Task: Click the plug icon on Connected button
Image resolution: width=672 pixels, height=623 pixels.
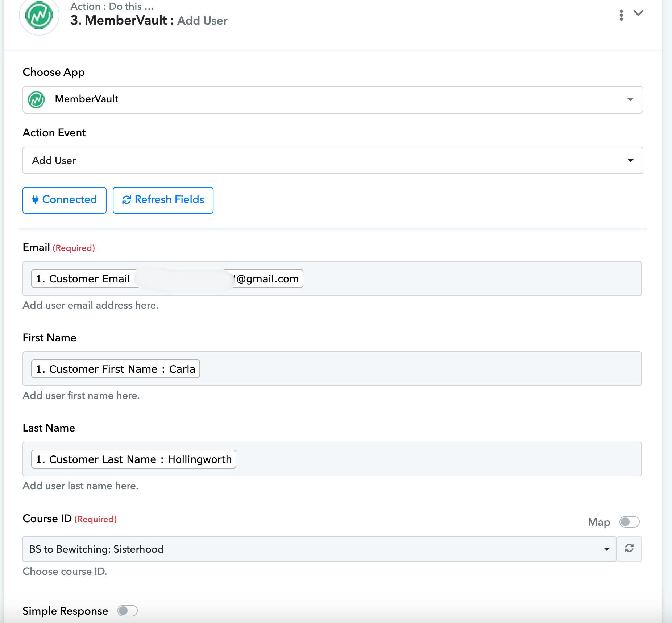Action: tap(35, 200)
